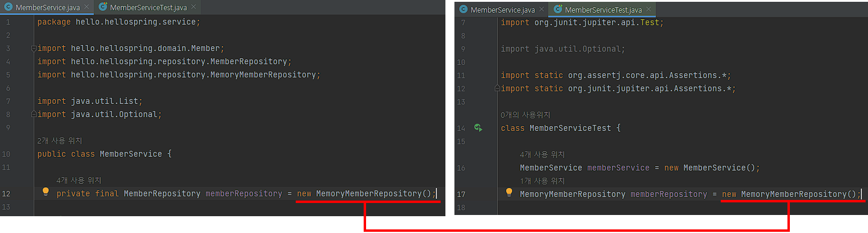Close MemberService.java tab in left editor

(87, 7)
